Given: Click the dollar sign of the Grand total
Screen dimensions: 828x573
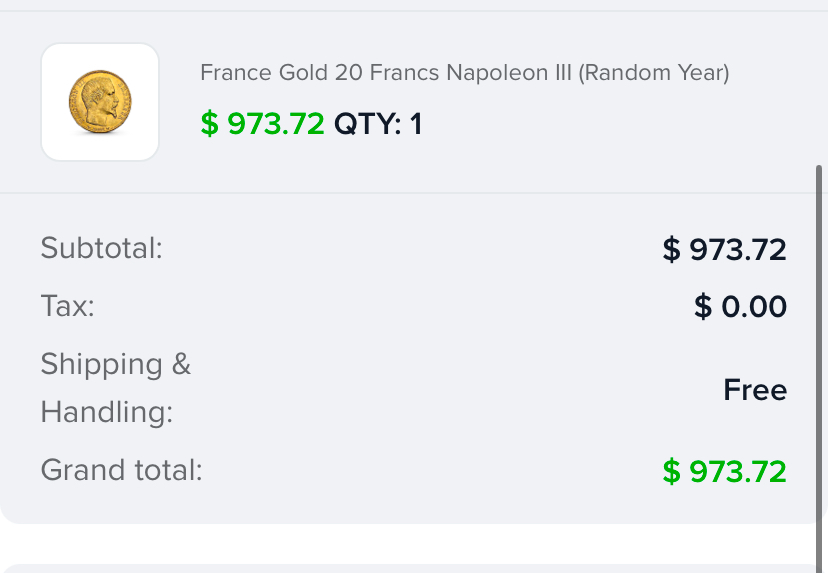Looking at the screenshot, I should (x=671, y=471).
